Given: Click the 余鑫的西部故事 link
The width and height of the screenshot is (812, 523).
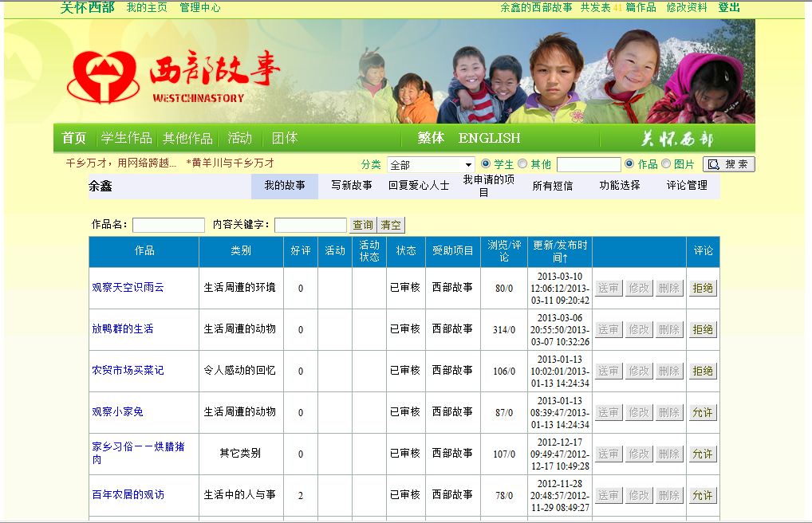Looking at the screenshot, I should coord(536,8).
